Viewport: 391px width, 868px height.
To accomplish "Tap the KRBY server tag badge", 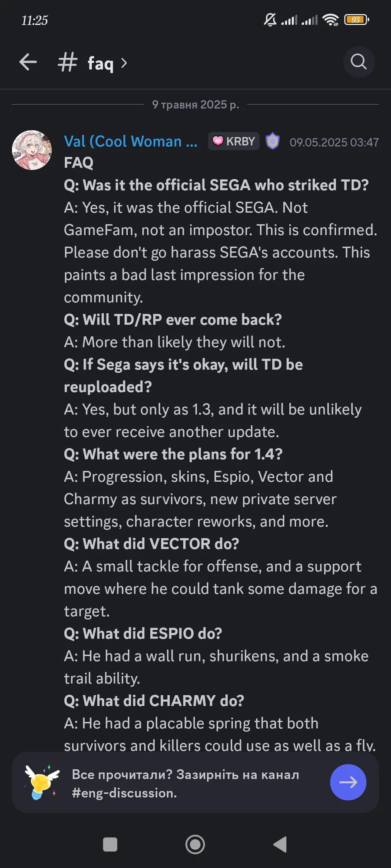I will [x=234, y=141].
